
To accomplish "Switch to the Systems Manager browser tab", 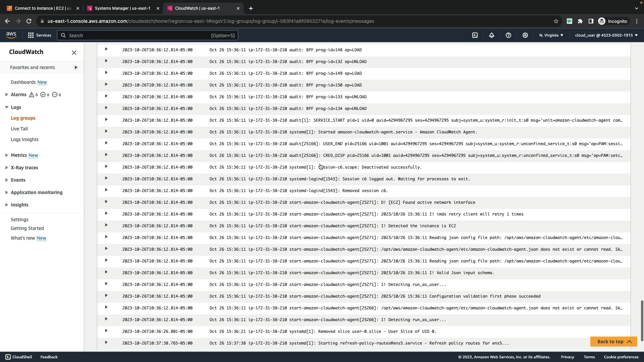I will [x=122, y=8].
